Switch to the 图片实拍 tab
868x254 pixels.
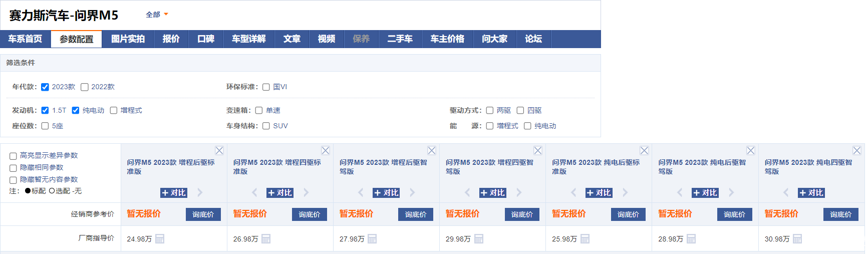coord(128,39)
